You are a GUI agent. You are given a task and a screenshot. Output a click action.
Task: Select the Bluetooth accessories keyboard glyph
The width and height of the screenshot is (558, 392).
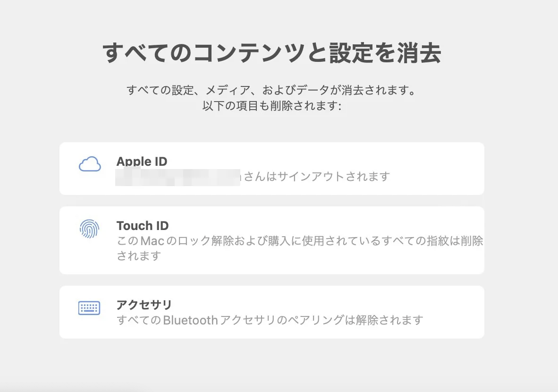point(90,307)
